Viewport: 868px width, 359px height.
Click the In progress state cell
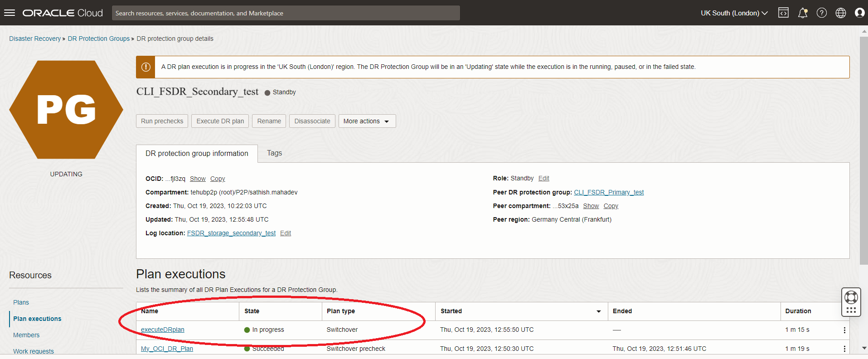tap(264, 330)
